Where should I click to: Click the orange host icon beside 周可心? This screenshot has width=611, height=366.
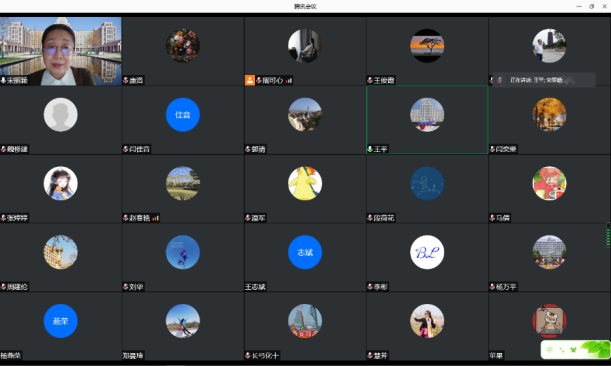pyautogui.click(x=249, y=80)
